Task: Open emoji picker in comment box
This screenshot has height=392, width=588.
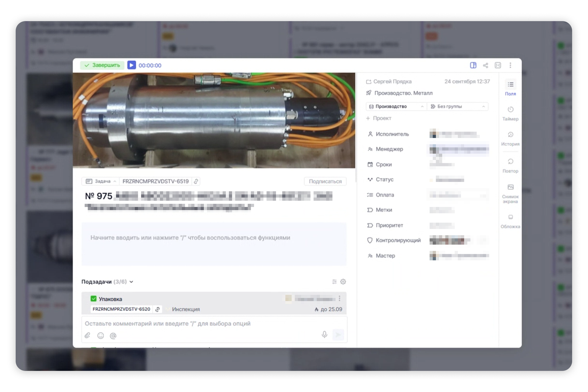Action: 101,336
